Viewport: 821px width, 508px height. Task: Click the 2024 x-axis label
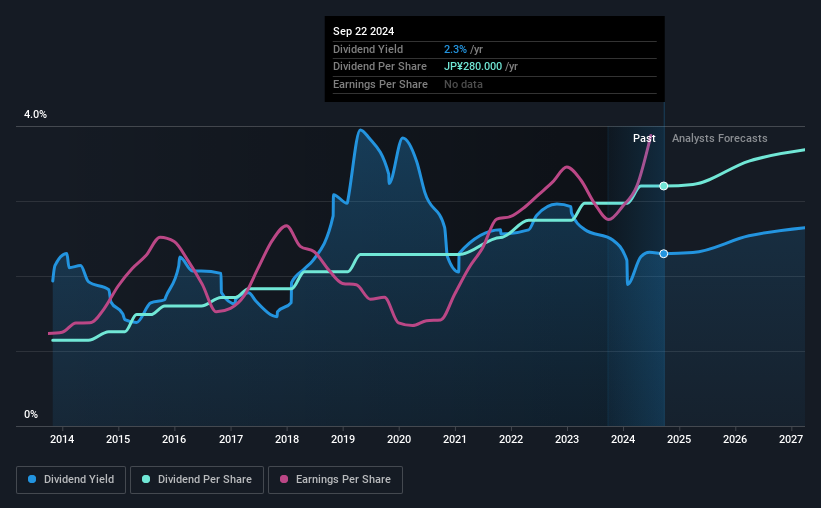pos(623,439)
